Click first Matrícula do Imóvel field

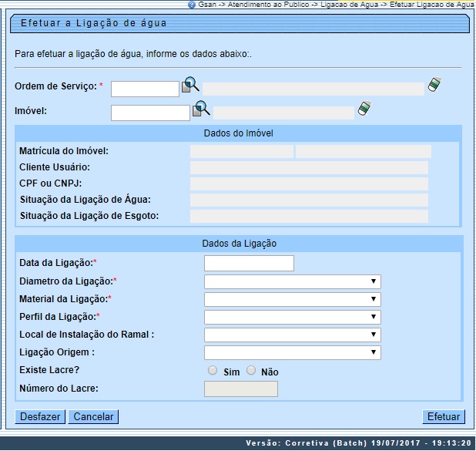pyautogui.click(x=242, y=151)
